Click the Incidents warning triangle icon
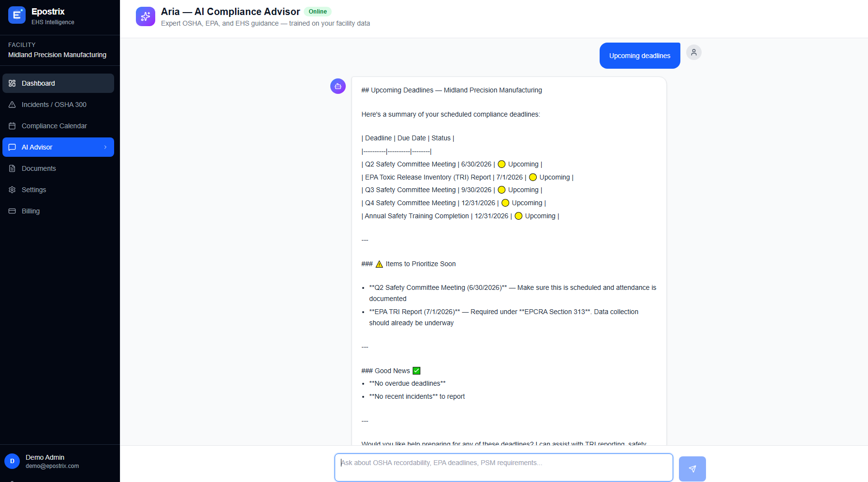The image size is (868, 482). [12, 105]
